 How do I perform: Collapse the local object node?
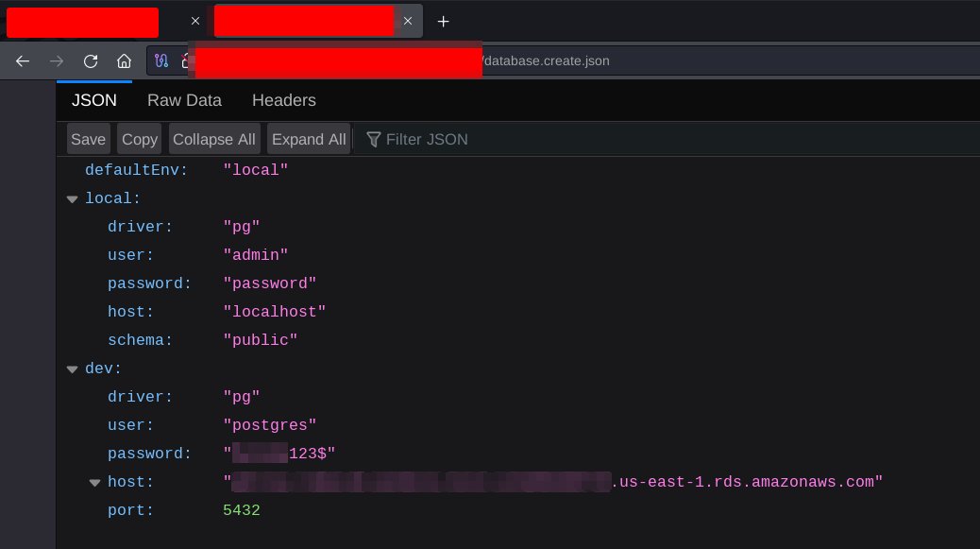[73, 198]
